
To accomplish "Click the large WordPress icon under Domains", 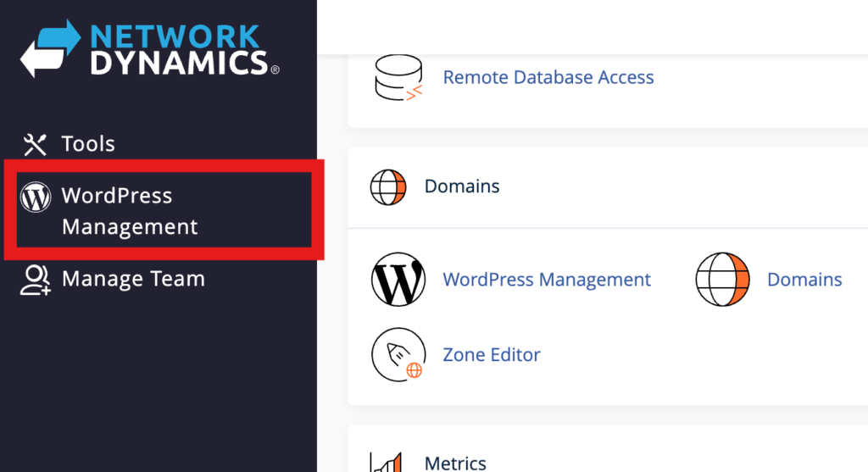I will 398,280.
